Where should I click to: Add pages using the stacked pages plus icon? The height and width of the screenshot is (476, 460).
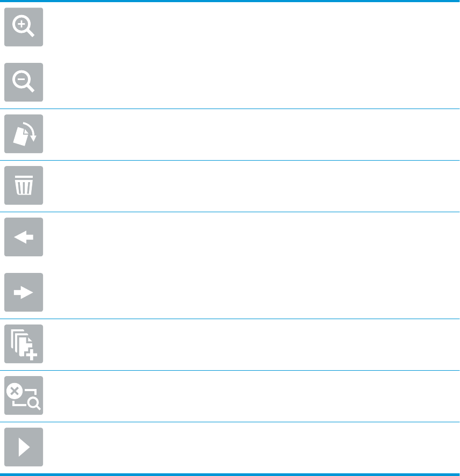[24, 344]
